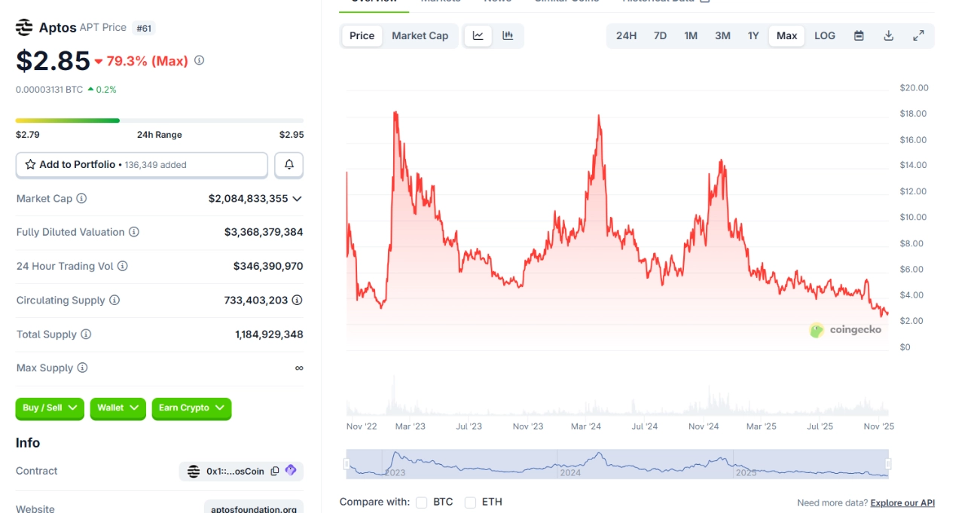
Task: Select the 1Y time range
Action: click(x=753, y=35)
